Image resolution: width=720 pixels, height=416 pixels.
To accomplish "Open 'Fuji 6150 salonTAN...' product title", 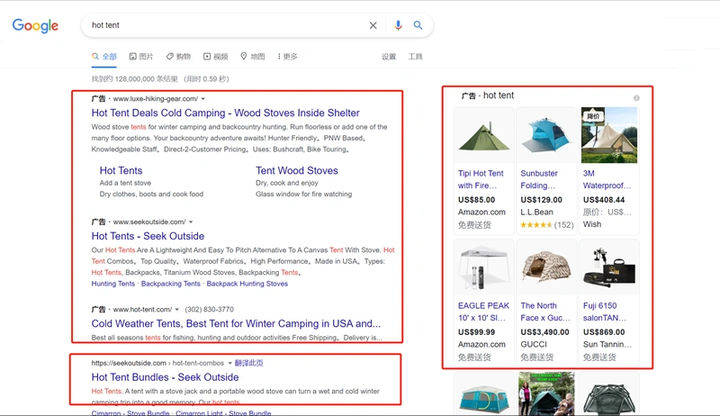I will (x=604, y=312).
